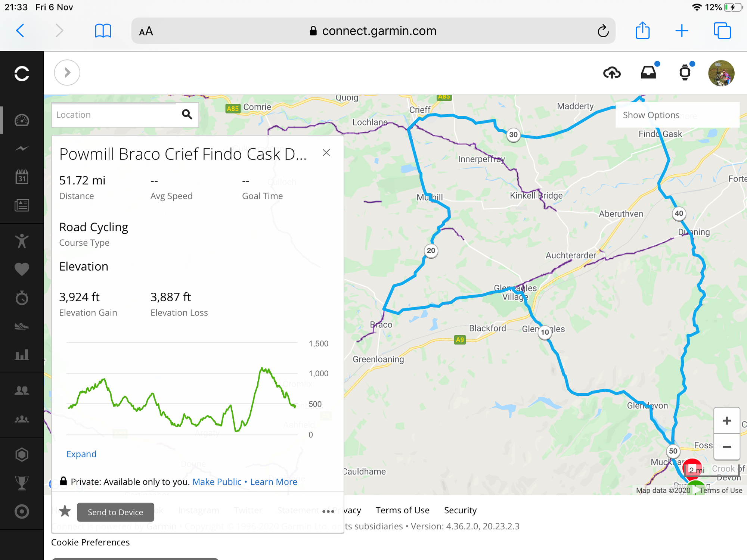Open the notifications inbox icon
747x560 pixels.
pos(649,73)
